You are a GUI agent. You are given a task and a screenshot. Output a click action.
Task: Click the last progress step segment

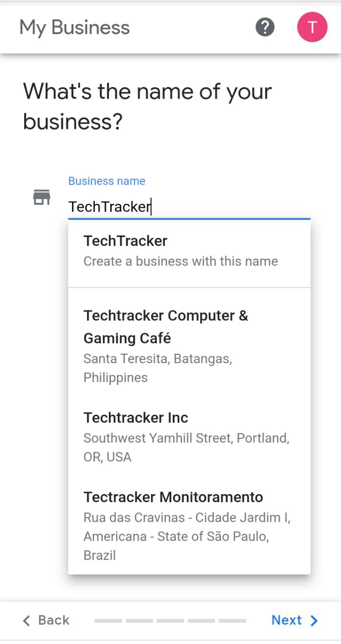[x=232, y=621]
